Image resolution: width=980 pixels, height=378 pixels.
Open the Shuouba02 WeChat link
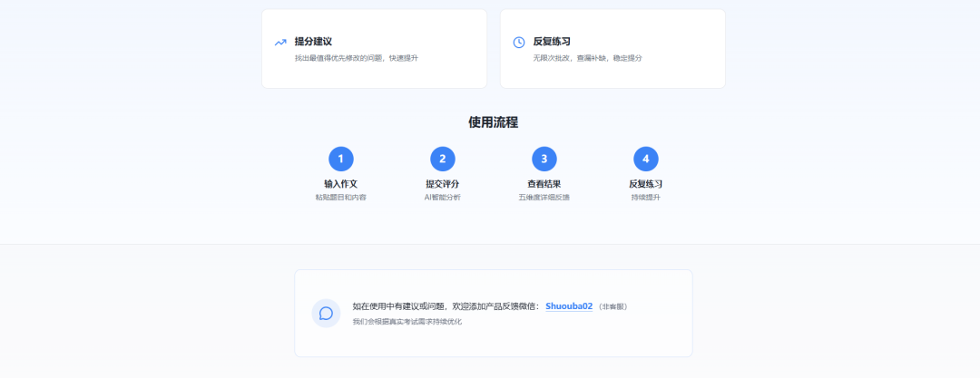pos(569,306)
